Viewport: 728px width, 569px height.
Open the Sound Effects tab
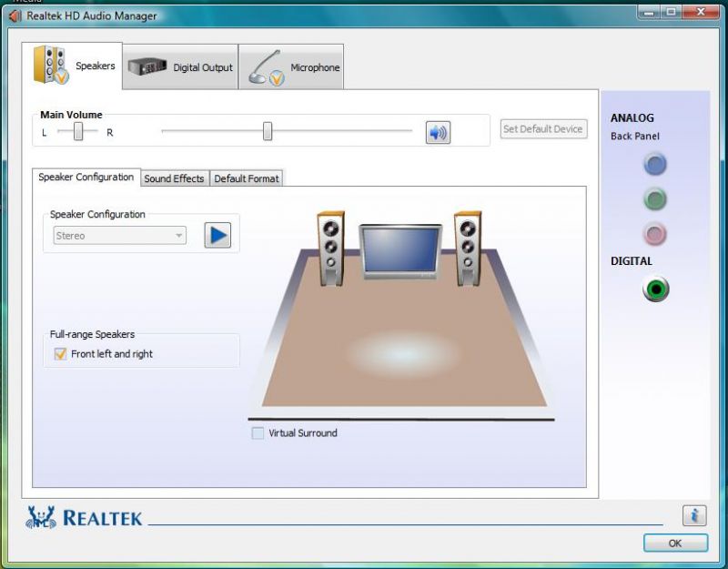(x=174, y=178)
